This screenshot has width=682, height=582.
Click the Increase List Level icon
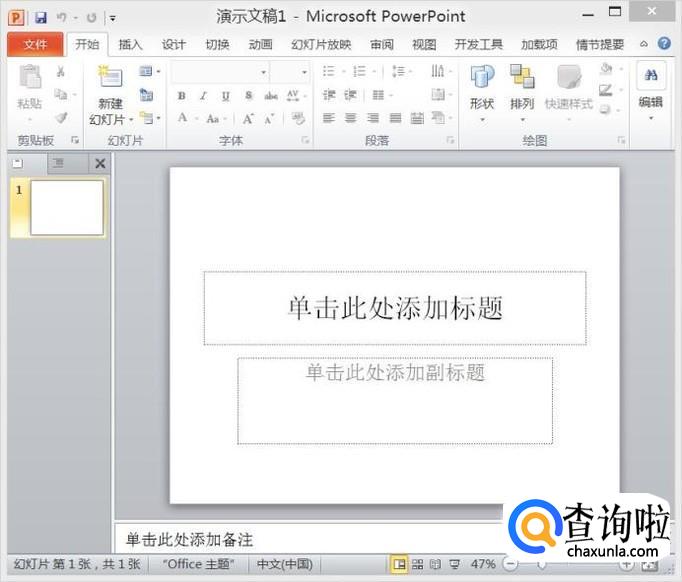pyautogui.click(x=351, y=95)
